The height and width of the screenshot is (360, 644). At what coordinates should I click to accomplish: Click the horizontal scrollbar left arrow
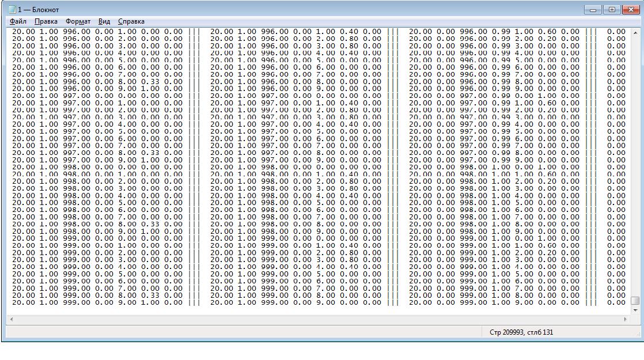coord(10,319)
